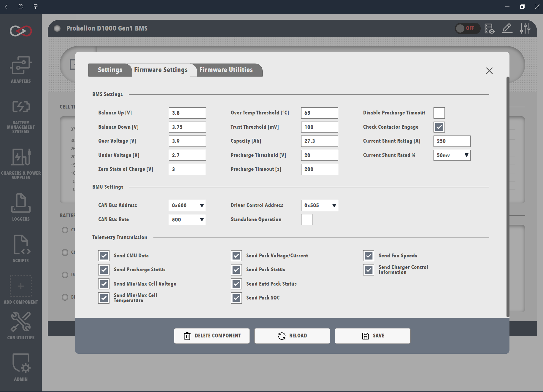The image size is (543, 392).
Task: Click the Precharge Timeout input field
Action: coord(320,169)
